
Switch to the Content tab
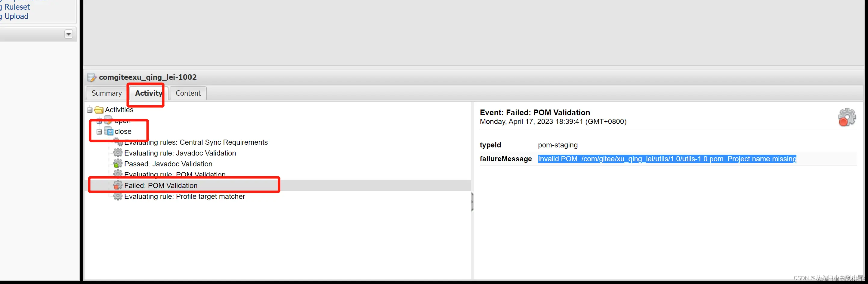[188, 93]
